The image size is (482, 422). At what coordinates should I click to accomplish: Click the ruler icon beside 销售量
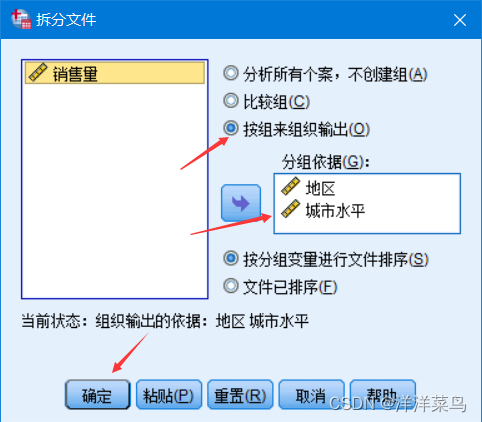[38, 72]
